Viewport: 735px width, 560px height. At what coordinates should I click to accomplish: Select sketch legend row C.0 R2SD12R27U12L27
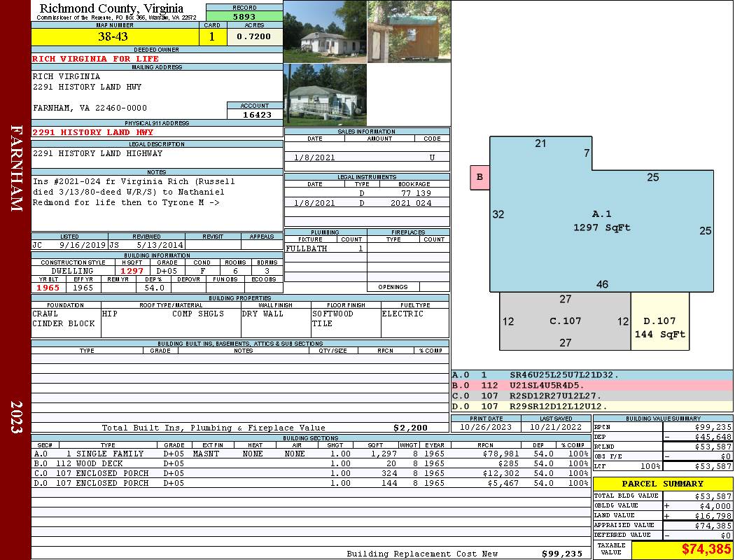591,396
